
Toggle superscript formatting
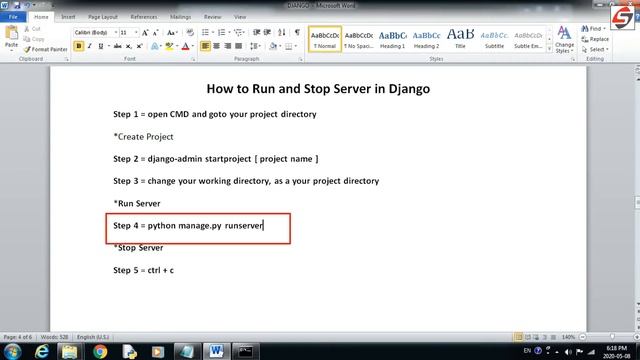(139, 46)
